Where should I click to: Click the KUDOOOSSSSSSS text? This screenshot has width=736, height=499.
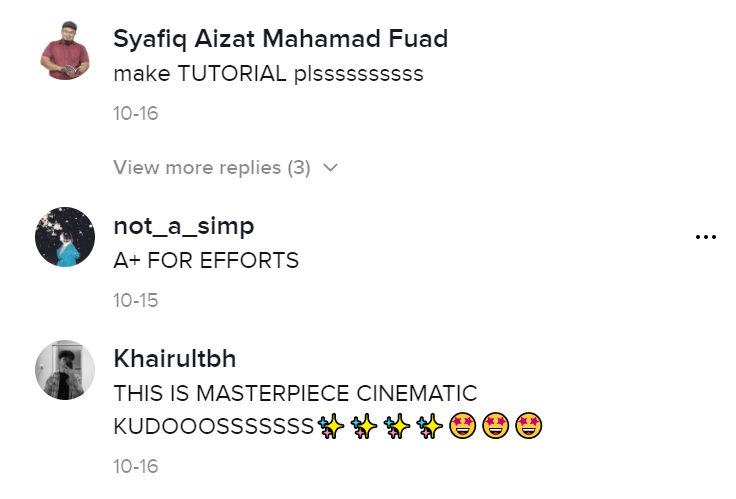(214, 427)
